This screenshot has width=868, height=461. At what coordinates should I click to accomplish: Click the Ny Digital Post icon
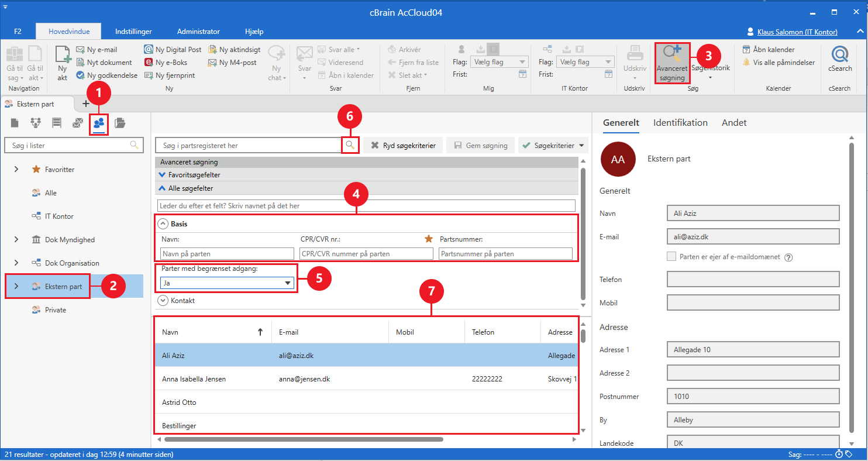[149, 50]
